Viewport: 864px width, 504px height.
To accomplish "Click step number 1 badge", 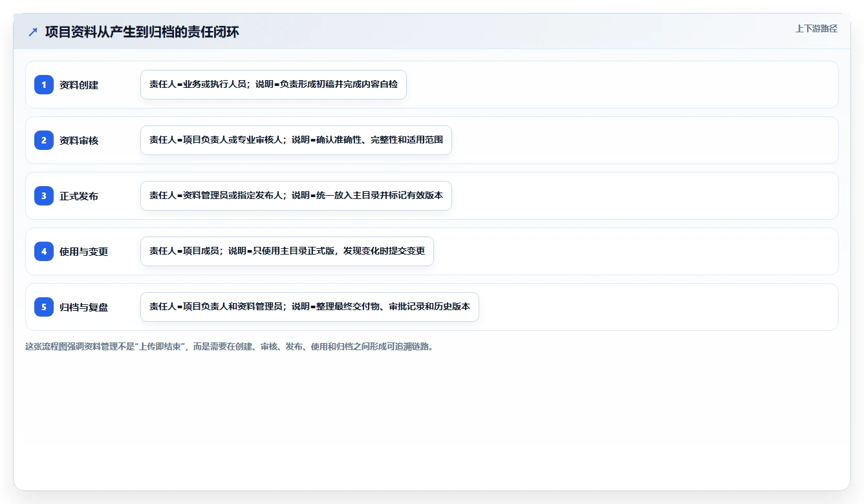I will [x=44, y=85].
